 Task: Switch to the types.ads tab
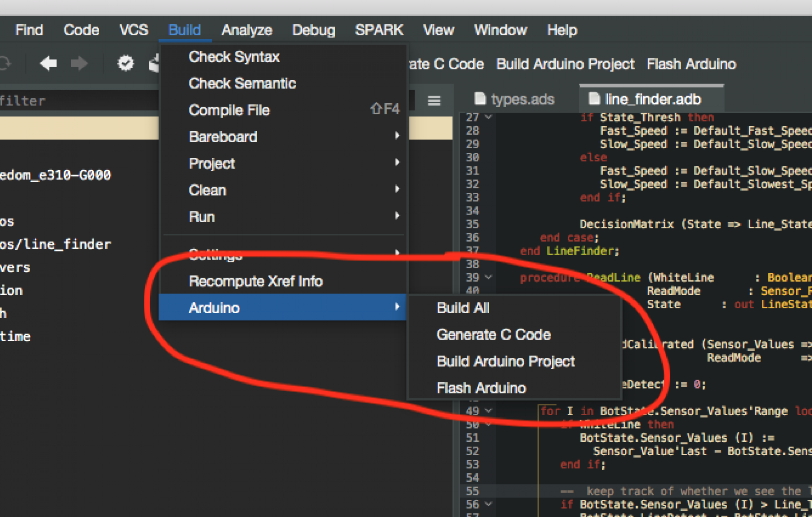(x=515, y=99)
